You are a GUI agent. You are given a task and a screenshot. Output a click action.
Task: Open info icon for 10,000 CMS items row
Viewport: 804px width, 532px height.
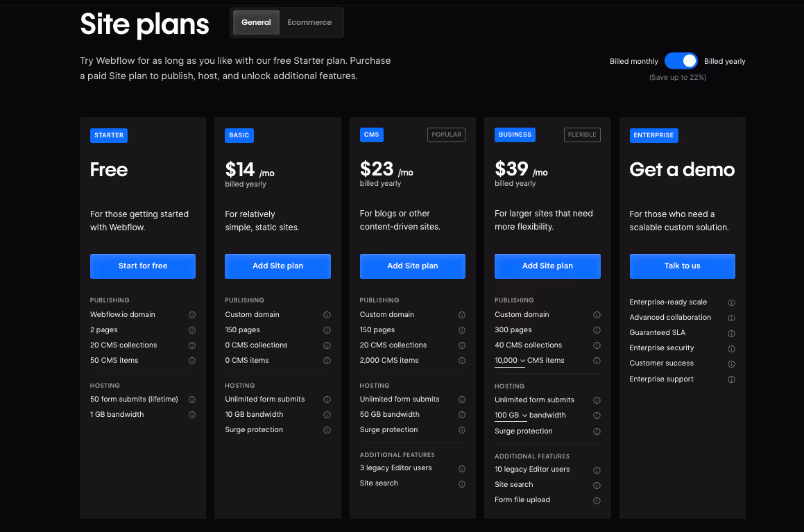(597, 361)
